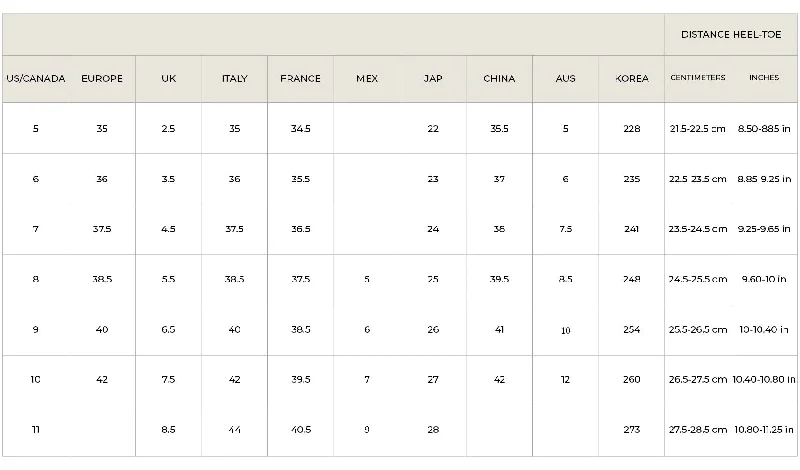The height and width of the screenshot is (470, 800).
Task: Click the 9.25-9.65 in cell
Action: point(764,229)
